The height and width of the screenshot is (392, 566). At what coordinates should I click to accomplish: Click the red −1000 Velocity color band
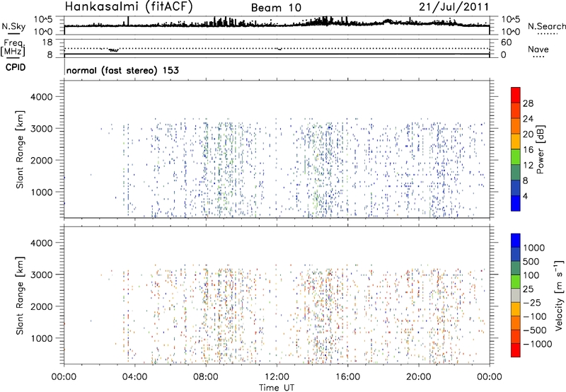[x=516, y=350]
